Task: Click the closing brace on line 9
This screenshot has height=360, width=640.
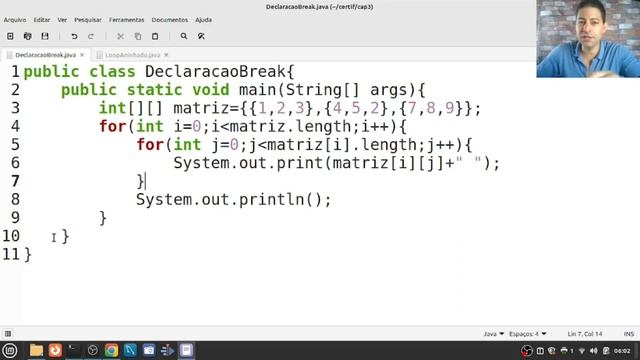Action: pyautogui.click(x=103, y=218)
